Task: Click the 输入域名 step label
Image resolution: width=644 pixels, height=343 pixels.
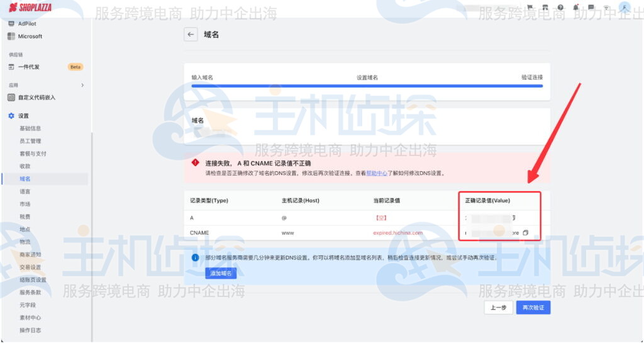Action: coord(203,77)
